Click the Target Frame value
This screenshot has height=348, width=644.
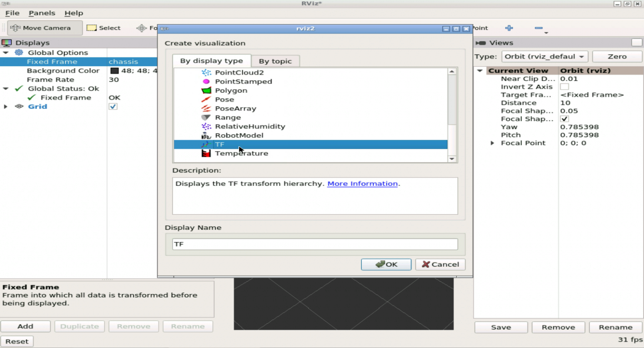[x=592, y=95]
